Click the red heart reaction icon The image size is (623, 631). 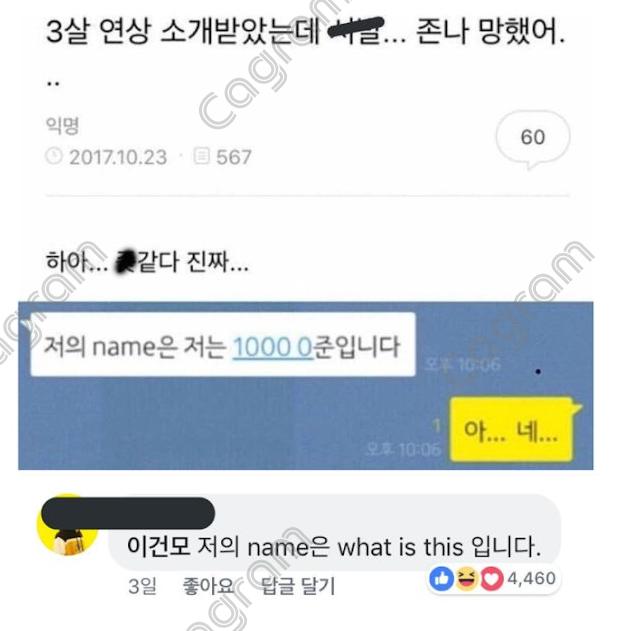pyautogui.click(x=491, y=579)
